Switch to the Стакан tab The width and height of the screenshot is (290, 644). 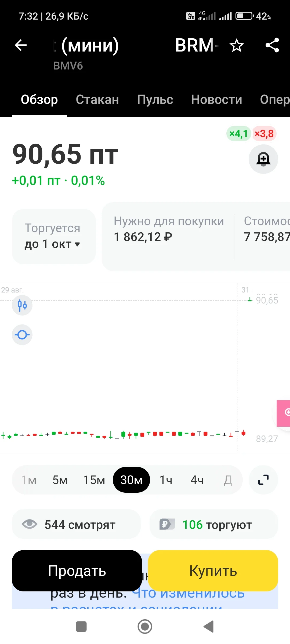[97, 100]
